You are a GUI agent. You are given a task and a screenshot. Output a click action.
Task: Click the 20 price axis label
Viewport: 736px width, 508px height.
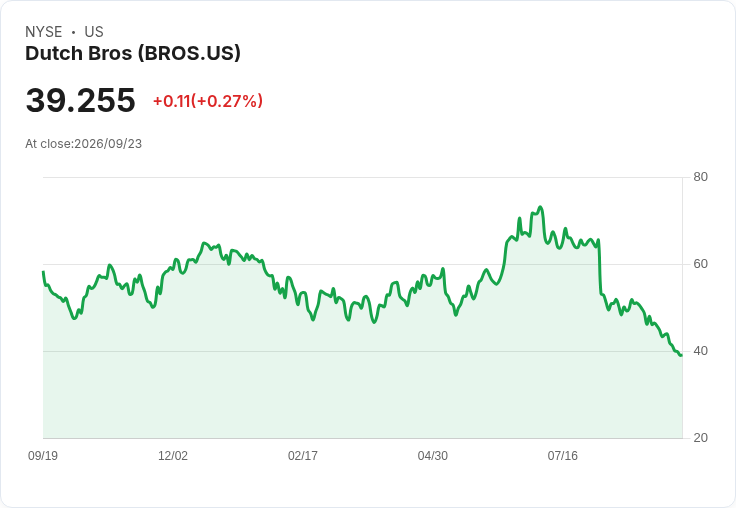[x=700, y=438]
